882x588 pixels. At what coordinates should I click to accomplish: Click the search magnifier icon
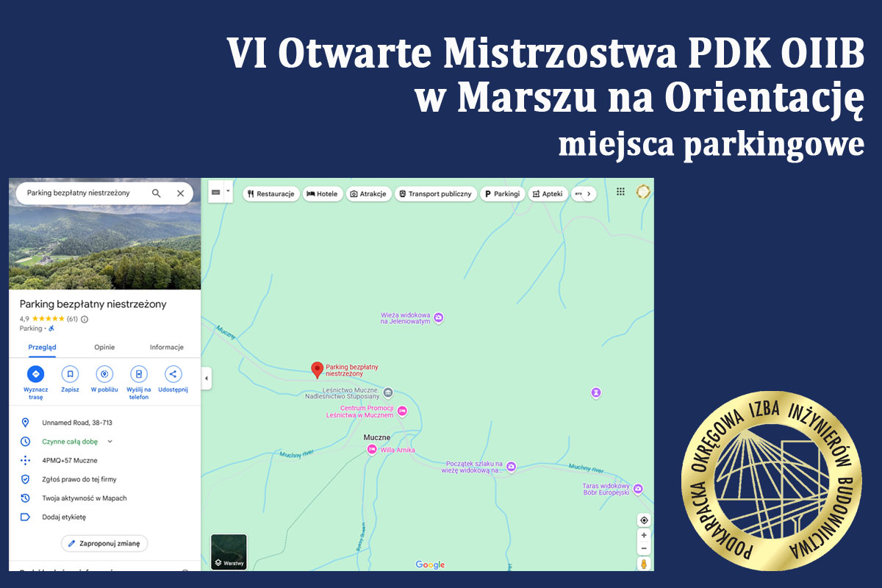click(x=156, y=193)
